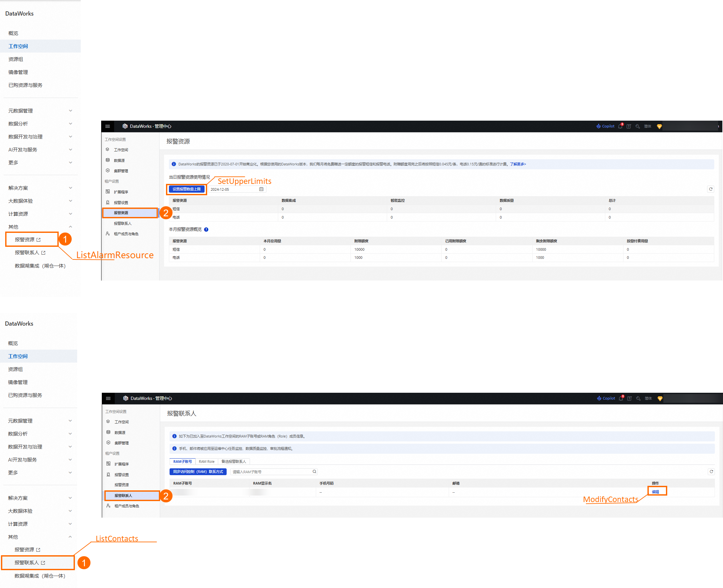This screenshot has height=588, width=723.
Task: Click 剩余附赠额度 value 10000 in 短信 row
Action: point(541,249)
